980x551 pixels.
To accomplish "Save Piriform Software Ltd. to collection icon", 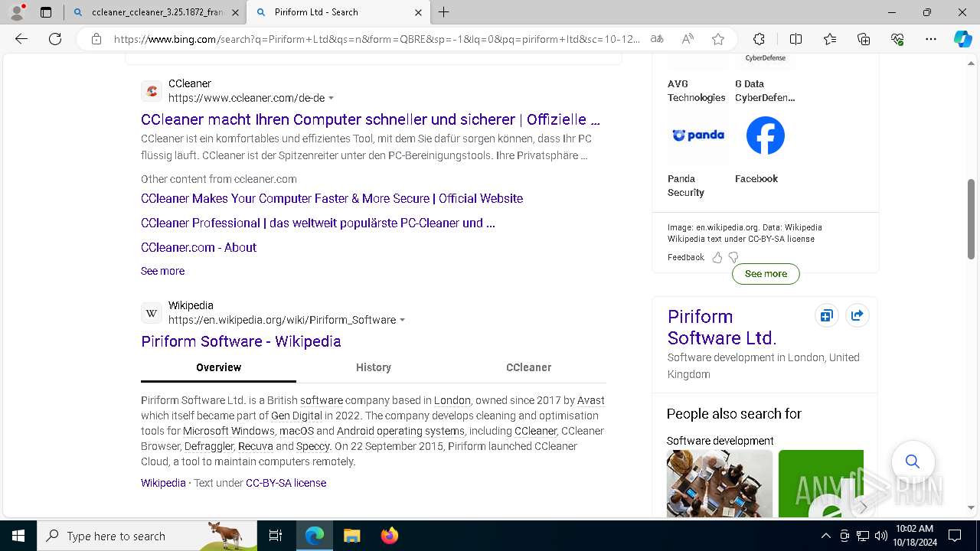I will coord(826,315).
